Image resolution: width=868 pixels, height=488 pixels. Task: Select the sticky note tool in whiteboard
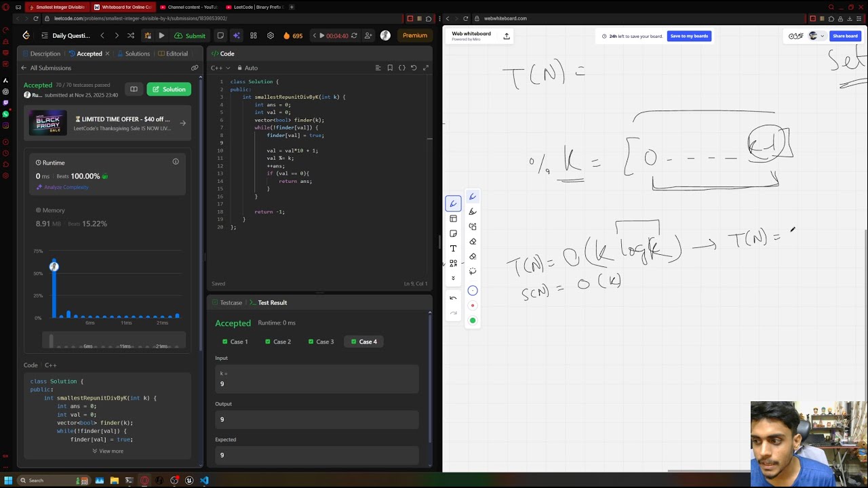[453, 233]
